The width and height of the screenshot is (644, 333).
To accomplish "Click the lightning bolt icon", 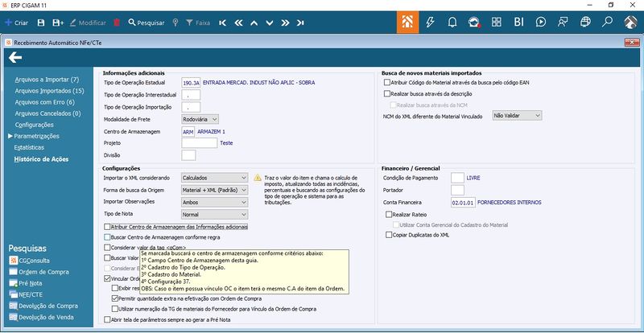I will click(430, 23).
